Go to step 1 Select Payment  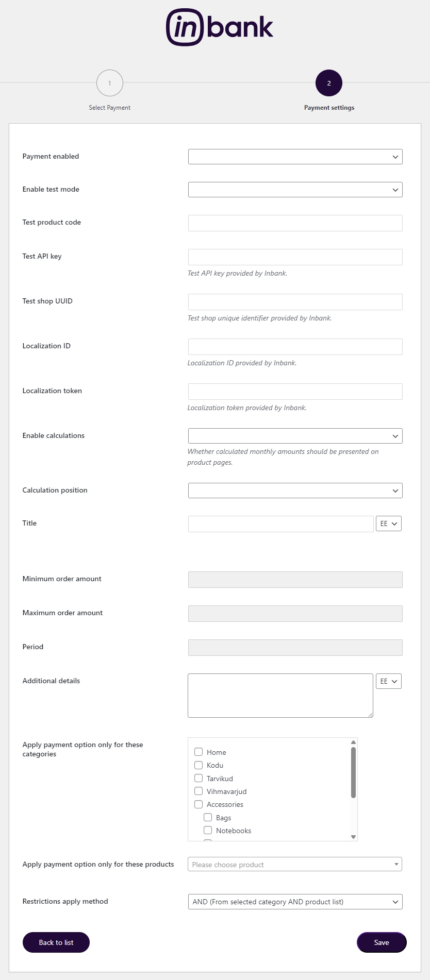pyautogui.click(x=109, y=83)
